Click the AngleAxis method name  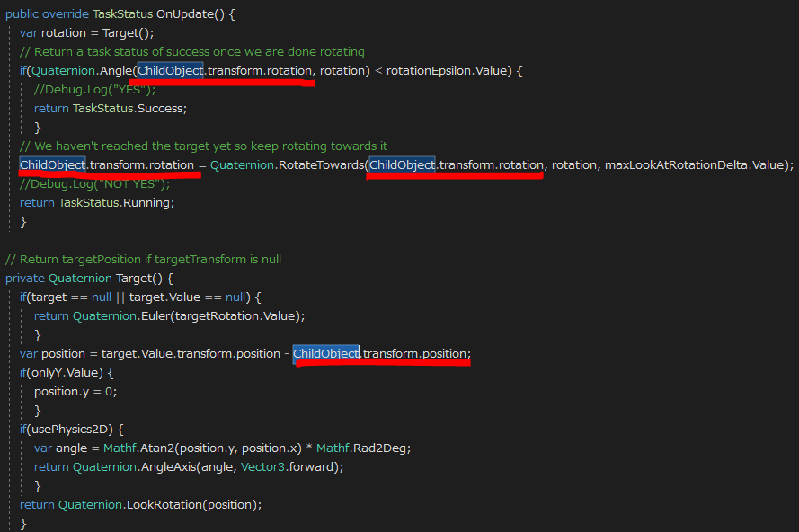coord(169,466)
